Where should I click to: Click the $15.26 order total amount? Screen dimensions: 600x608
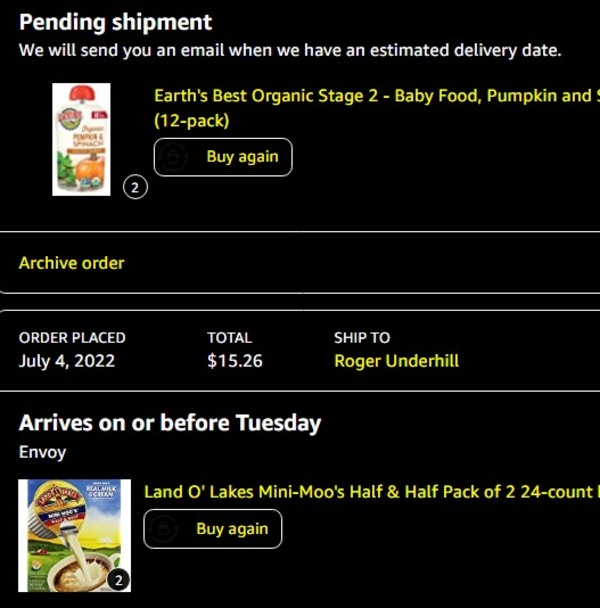(235, 361)
